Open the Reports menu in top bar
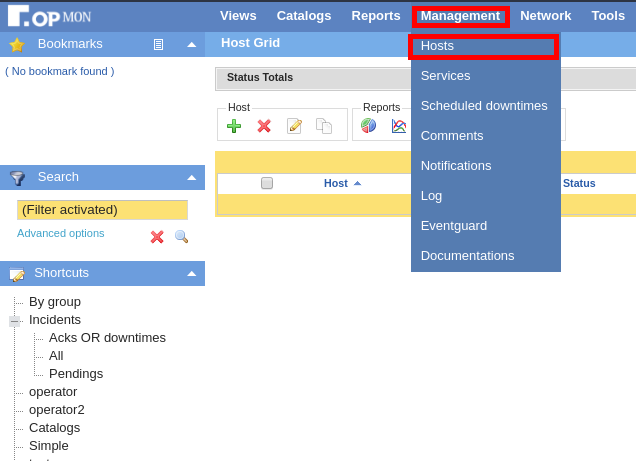The width and height of the screenshot is (636, 461). click(375, 16)
